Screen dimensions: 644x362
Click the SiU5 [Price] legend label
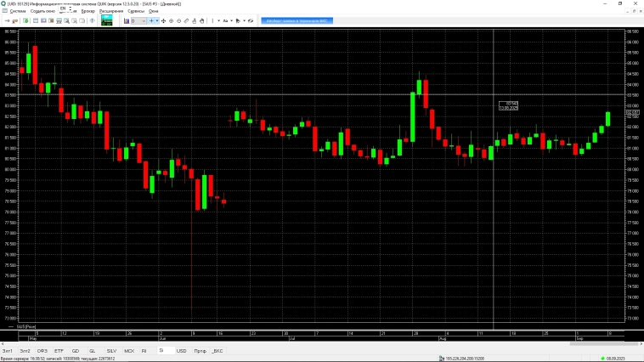(x=26, y=326)
